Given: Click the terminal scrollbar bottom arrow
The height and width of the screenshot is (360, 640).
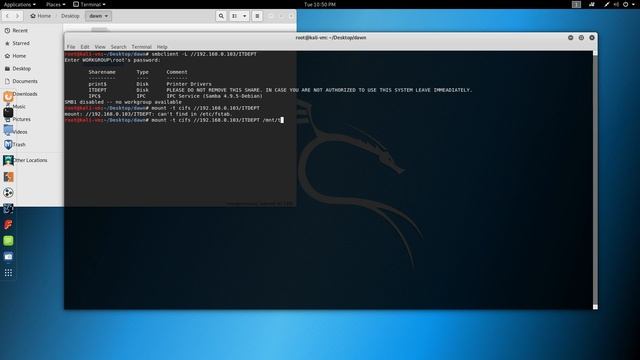Looking at the screenshot, I should pos(595,307).
